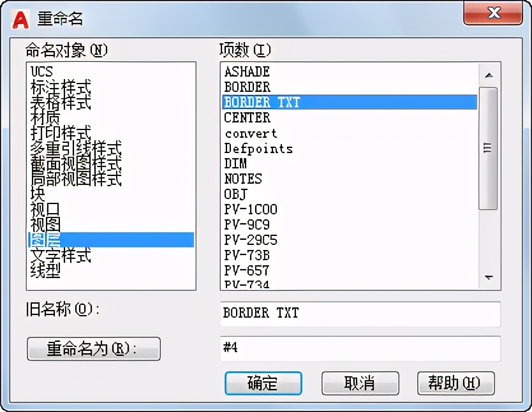Choose 文字样式 in named objects list

pos(111,255)
